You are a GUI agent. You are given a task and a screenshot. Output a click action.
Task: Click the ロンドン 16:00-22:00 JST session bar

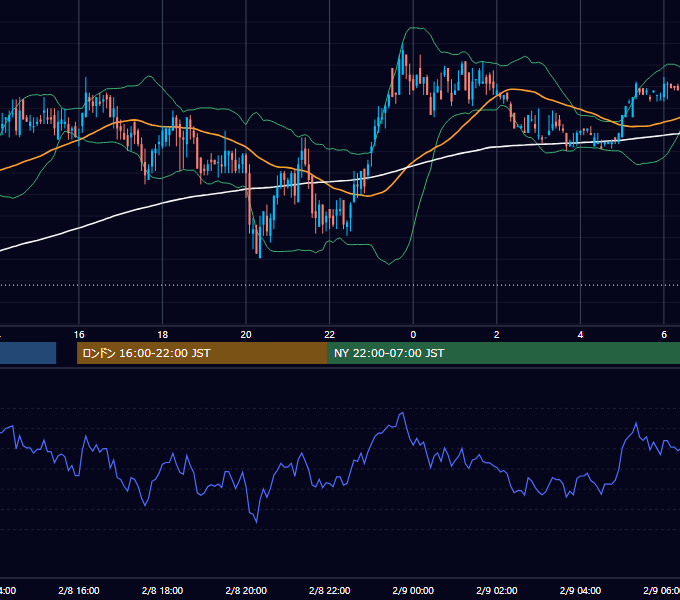pos(202,353)
